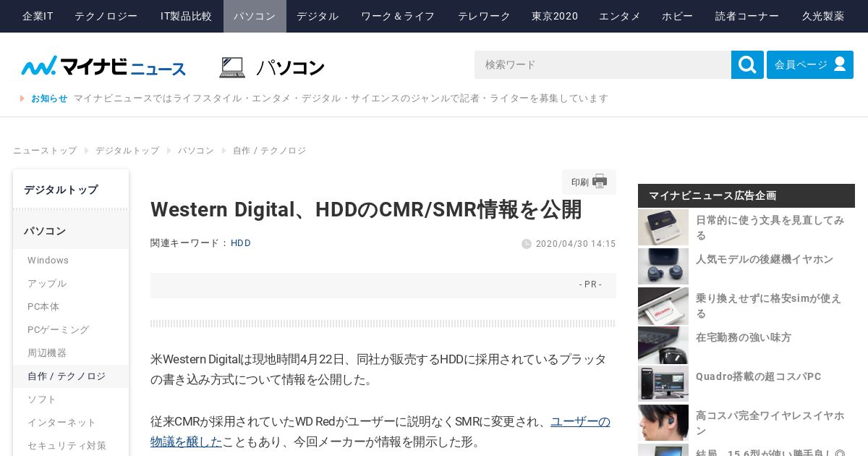Open デジタルトップ in sidebar
The width and height of the screenshot is (868, 456).
point(71,190)
